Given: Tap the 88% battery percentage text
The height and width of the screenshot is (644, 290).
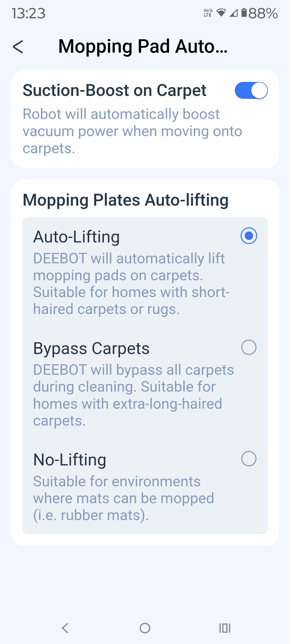Looking at the screenshot, I should pyautogui.click(x=263, y=13).
